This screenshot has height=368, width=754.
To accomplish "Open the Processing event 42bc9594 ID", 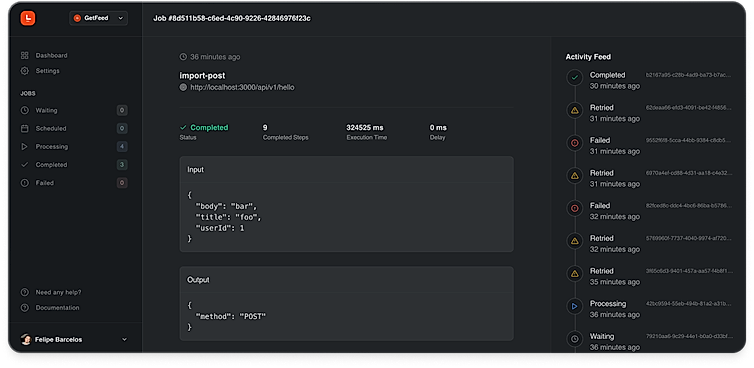I will pyautogui.click(x=689, y=304).
